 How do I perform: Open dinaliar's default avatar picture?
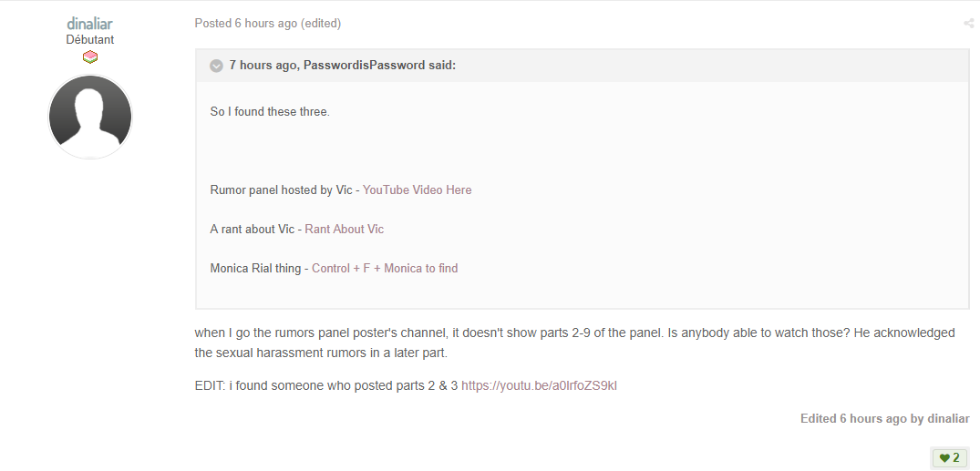[x=90, y=117]
